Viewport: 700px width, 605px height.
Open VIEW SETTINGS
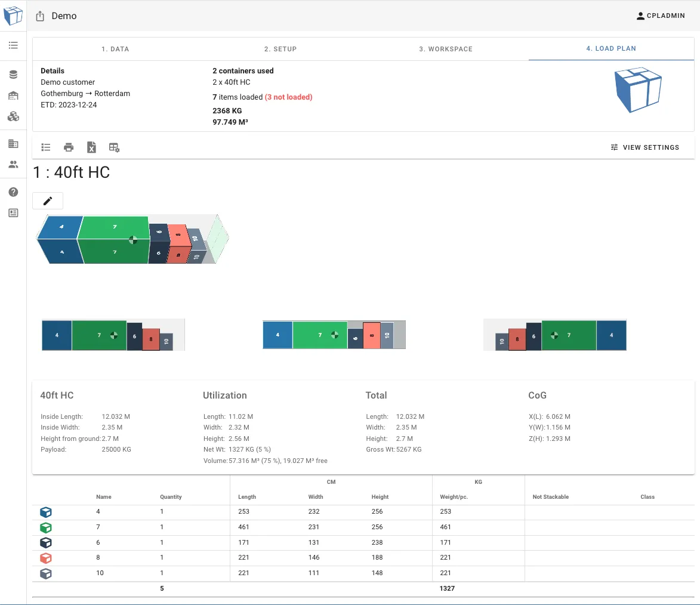point(645,147)
